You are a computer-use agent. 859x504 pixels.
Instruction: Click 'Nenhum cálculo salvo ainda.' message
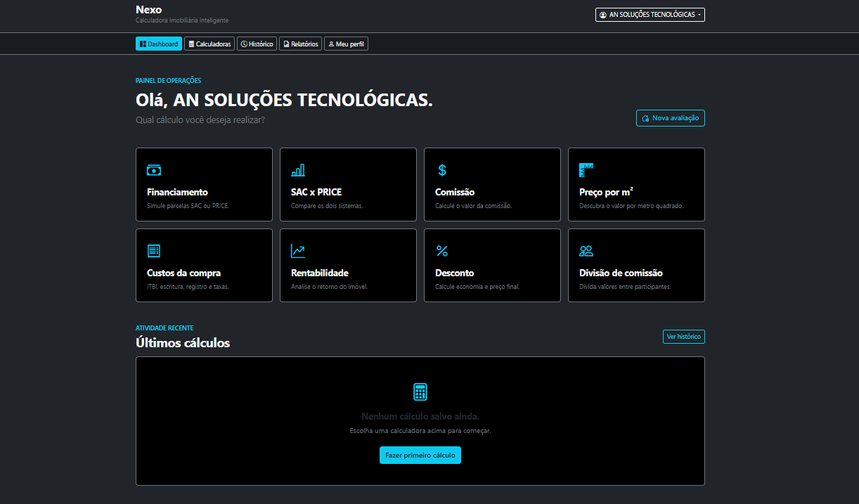(420, 416)
